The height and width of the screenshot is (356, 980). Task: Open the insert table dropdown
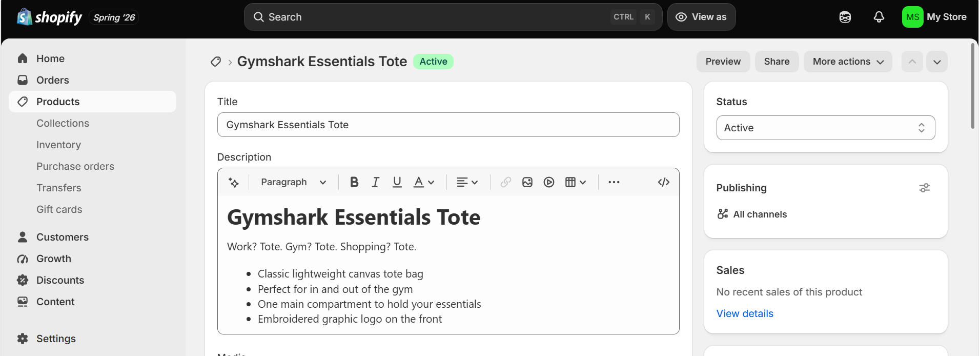tap(576, 182)
